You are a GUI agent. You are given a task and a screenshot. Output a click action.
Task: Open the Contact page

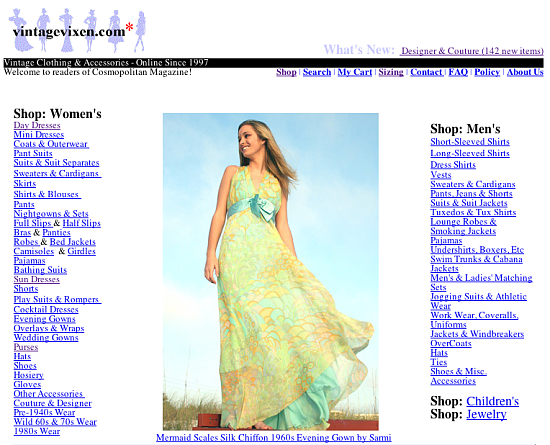(x=426, y=72)
